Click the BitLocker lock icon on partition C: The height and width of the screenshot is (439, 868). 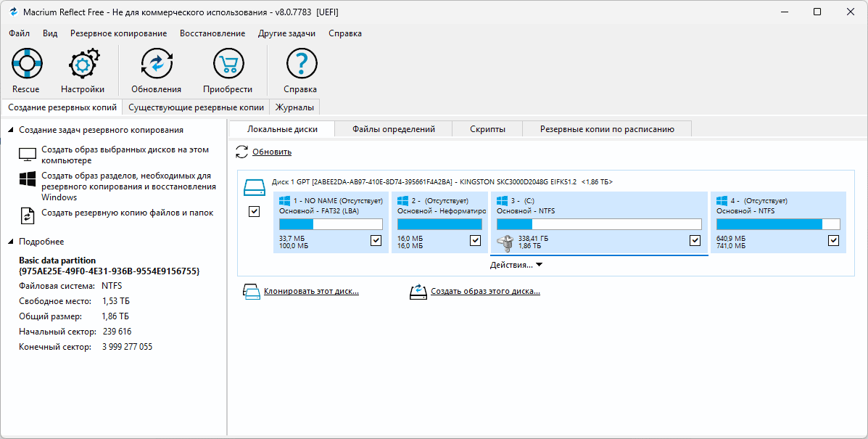point(505,242)
